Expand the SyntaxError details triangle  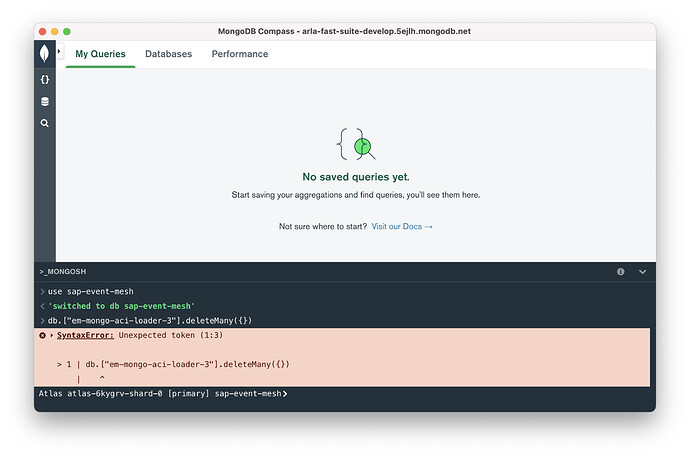coord(52,335)
